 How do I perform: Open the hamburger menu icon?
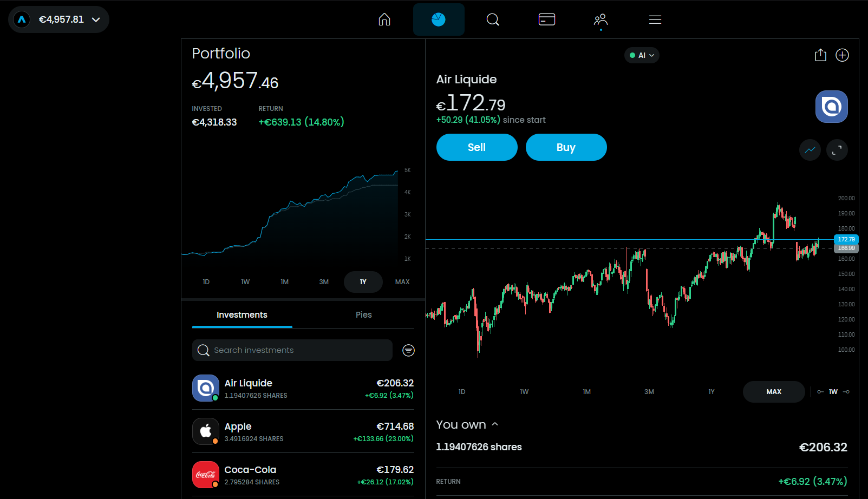click(x=655, y=19)
